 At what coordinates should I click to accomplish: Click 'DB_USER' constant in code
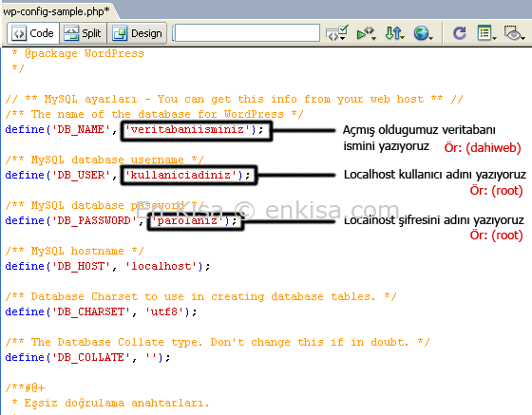click(x=81, y=175)
